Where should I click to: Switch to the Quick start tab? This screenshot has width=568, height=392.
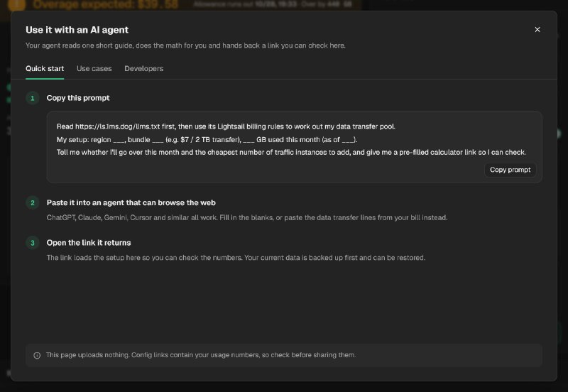tap(45, 68)
